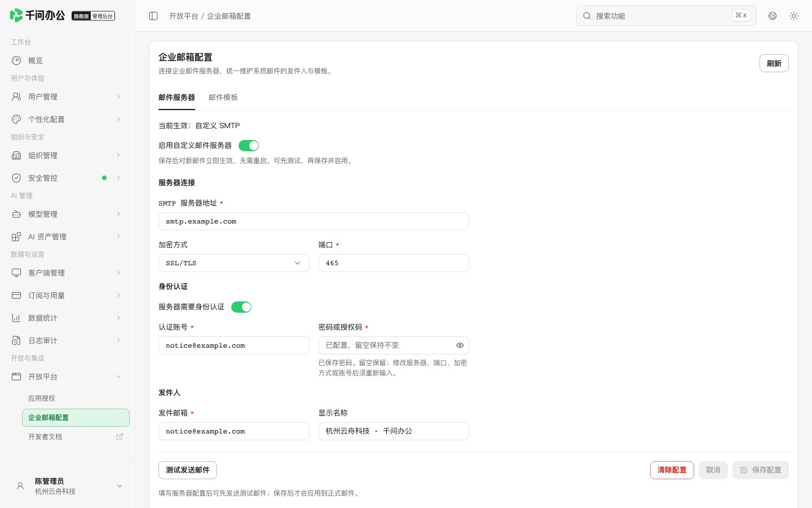Click the 搜索功能 search box
This screenshot has height=508, width=812.
(666, 16)
